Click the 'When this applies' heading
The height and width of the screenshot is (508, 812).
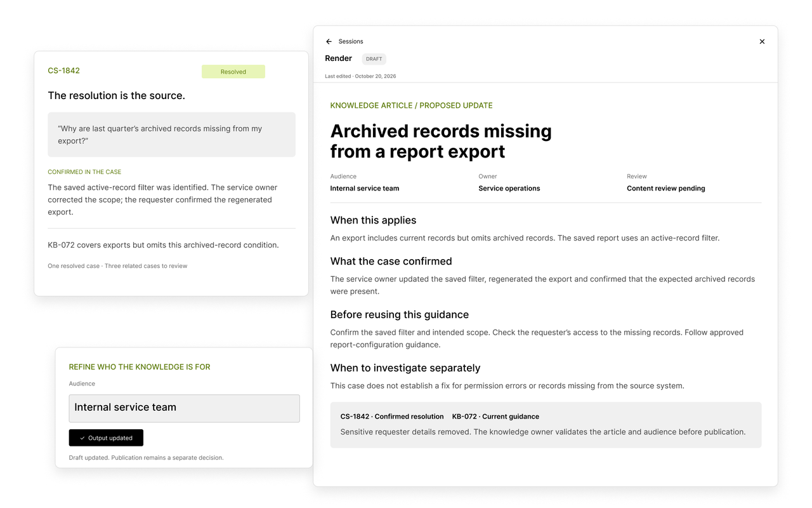[373, 220]
